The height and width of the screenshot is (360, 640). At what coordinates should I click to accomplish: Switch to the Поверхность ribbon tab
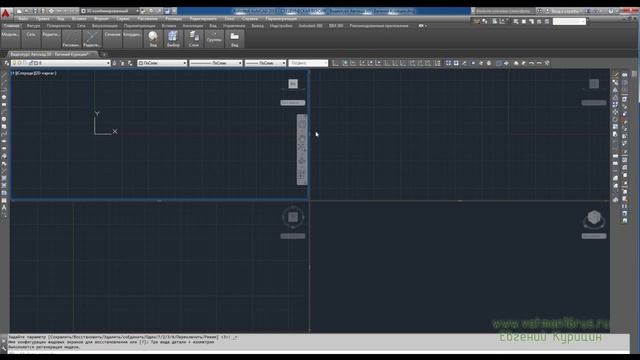[x=58, y=26]
